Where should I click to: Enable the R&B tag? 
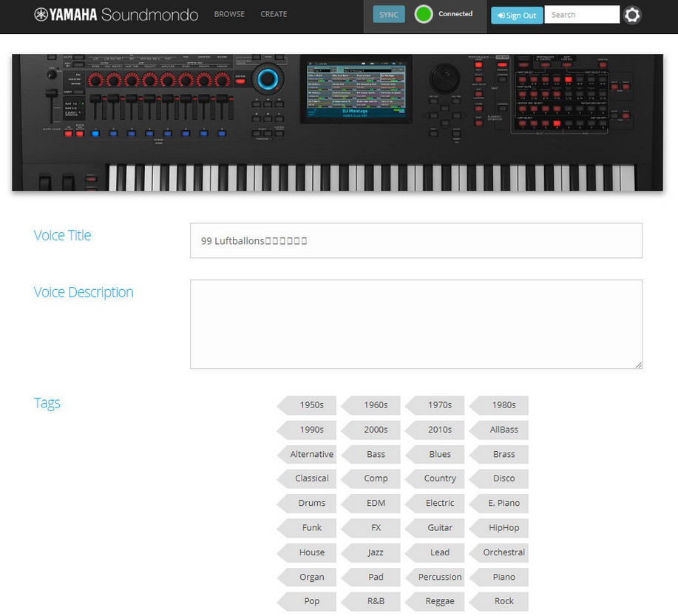[x=376, y=601]
